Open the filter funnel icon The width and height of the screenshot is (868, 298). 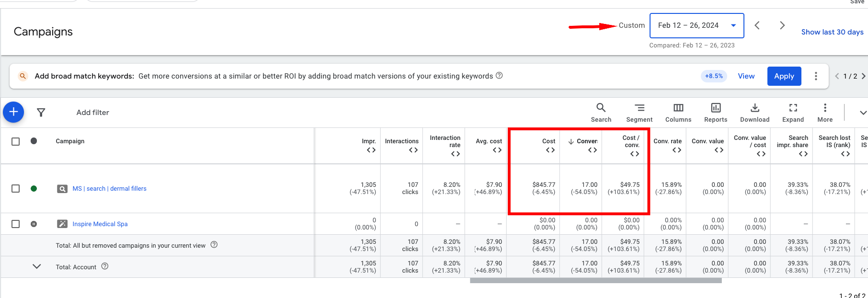(x=41, y=112)
